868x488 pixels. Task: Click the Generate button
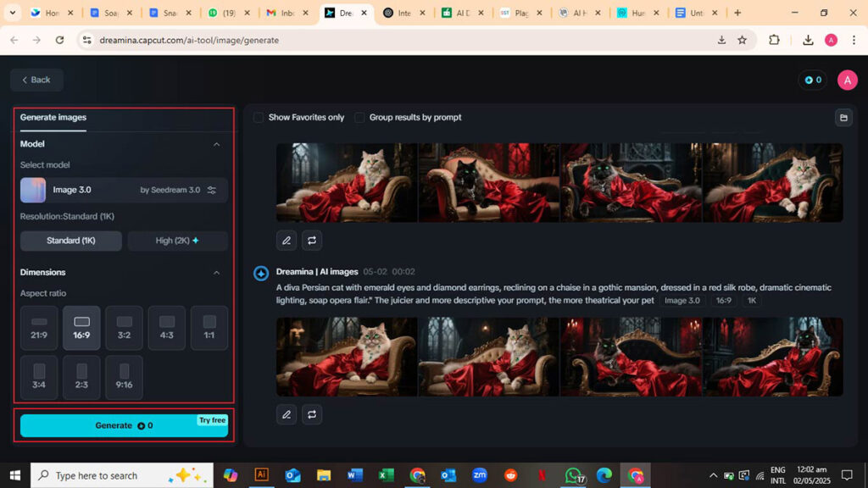[x=124, y=425]
